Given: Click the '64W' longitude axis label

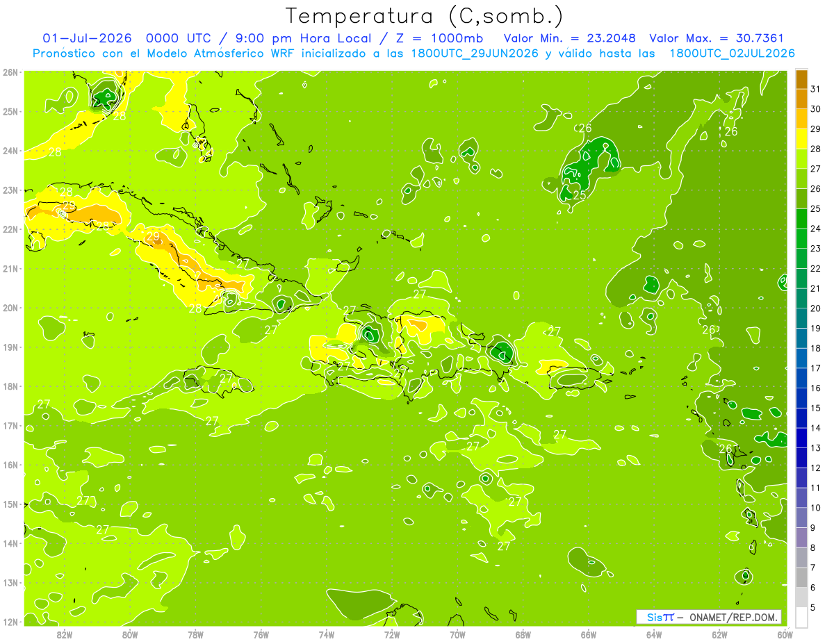Looking at the screenshot, I should 654,634.
